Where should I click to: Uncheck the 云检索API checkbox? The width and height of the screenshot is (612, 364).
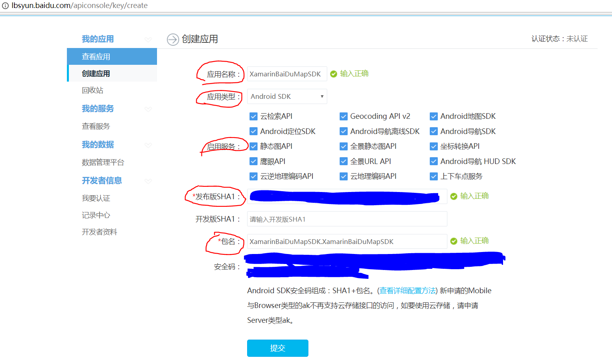pos(254,116)
